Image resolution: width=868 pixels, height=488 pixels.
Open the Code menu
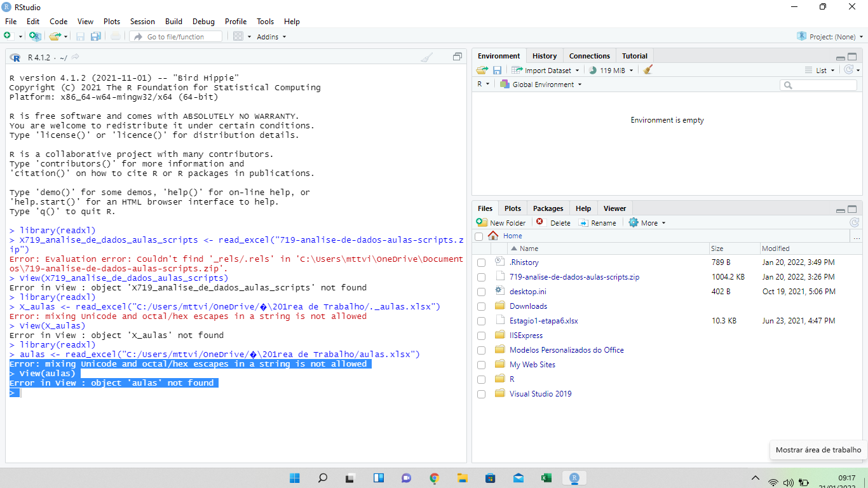click(58, 21)
